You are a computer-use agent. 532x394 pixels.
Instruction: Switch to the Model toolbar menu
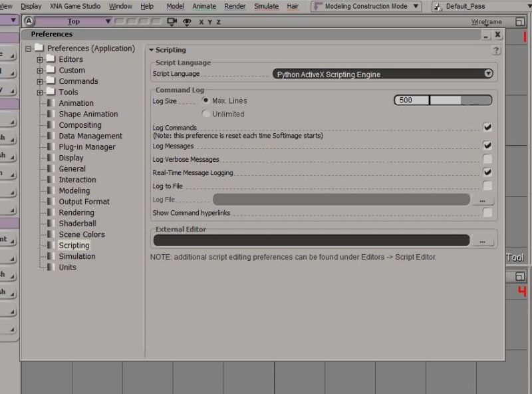[x=175, y=6]
